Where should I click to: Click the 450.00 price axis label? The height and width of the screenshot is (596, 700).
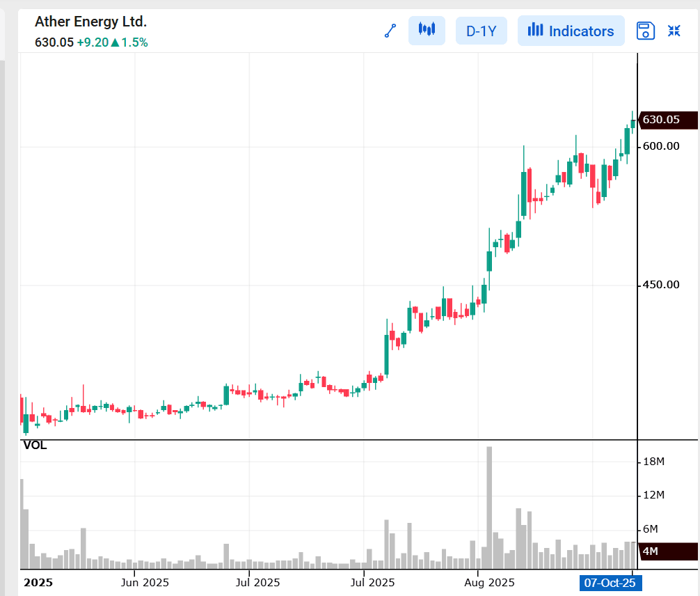pos(661,285)
